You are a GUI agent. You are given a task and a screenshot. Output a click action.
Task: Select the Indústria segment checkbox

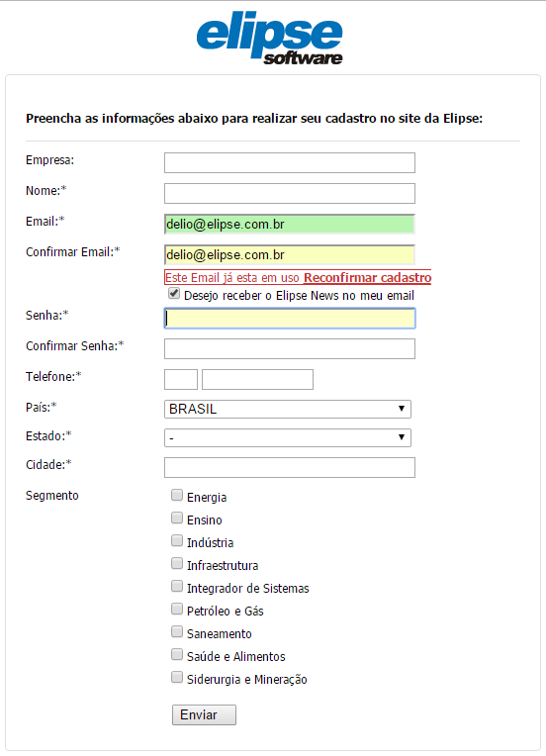[177, 540]
